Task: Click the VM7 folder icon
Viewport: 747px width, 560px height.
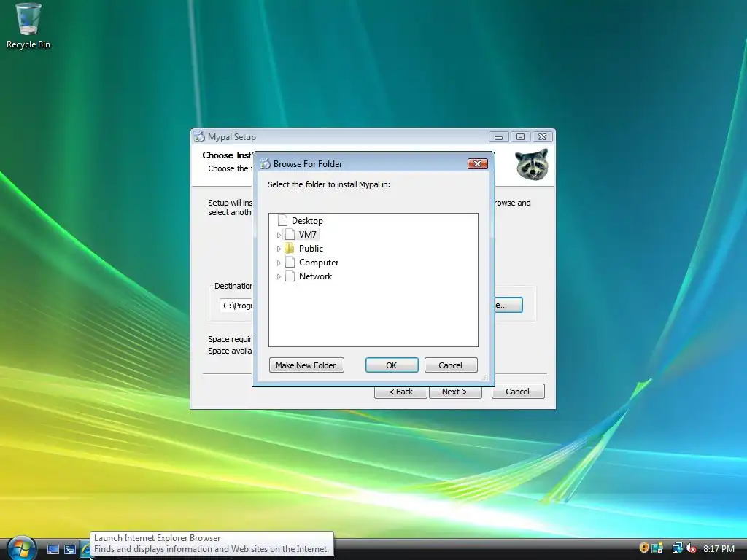Action: coord(290,234)
